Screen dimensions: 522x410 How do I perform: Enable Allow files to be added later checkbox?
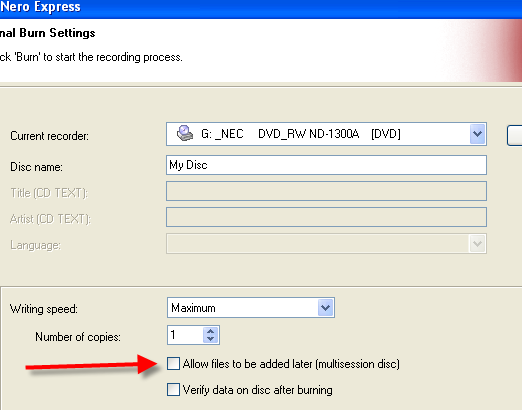pos(173,364)
